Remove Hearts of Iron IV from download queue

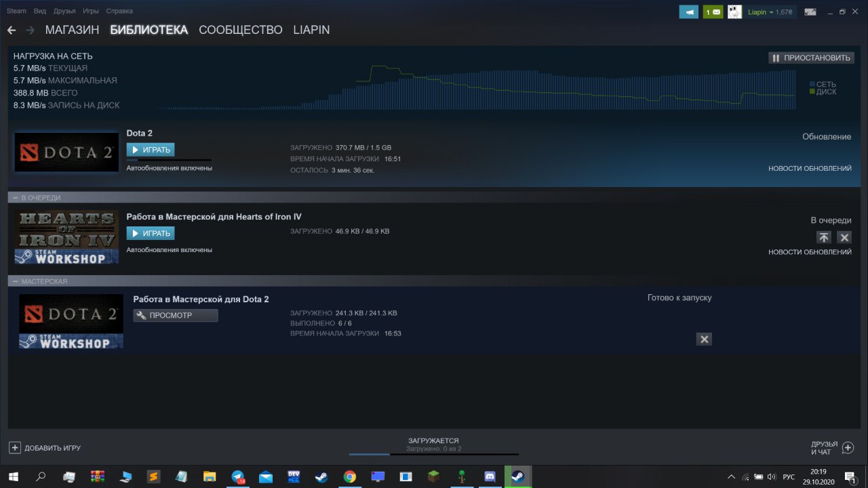tap(844, 237)
